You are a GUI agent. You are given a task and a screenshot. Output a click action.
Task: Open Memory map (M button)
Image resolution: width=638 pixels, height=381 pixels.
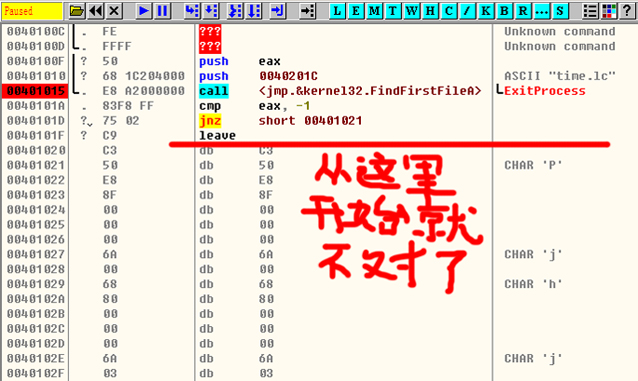click(374, 11)
